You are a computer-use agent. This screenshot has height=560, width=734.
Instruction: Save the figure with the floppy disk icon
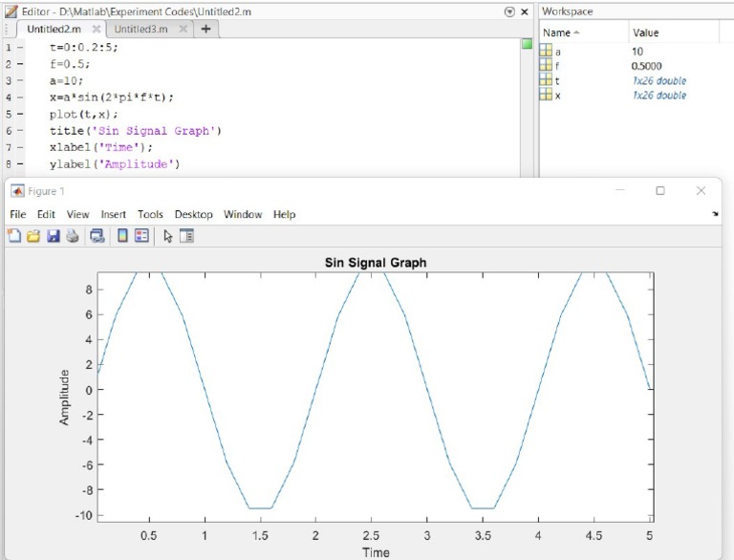[54, 236]
